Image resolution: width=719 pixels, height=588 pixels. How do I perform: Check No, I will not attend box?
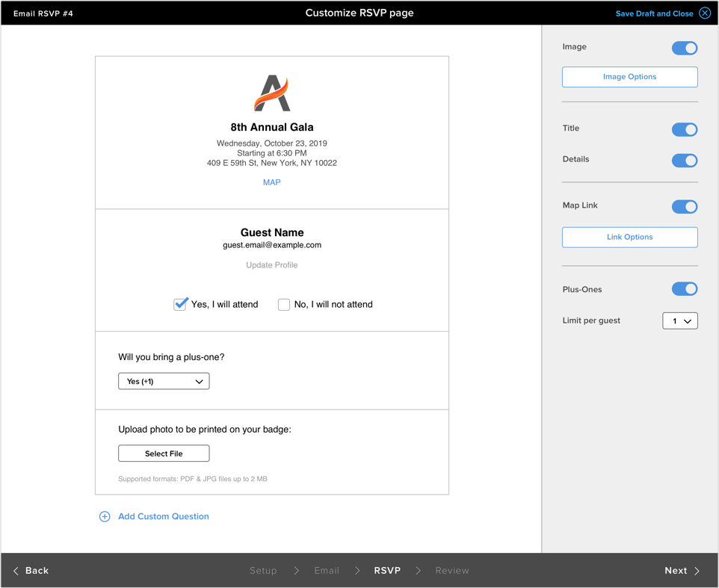coord(284,305)
